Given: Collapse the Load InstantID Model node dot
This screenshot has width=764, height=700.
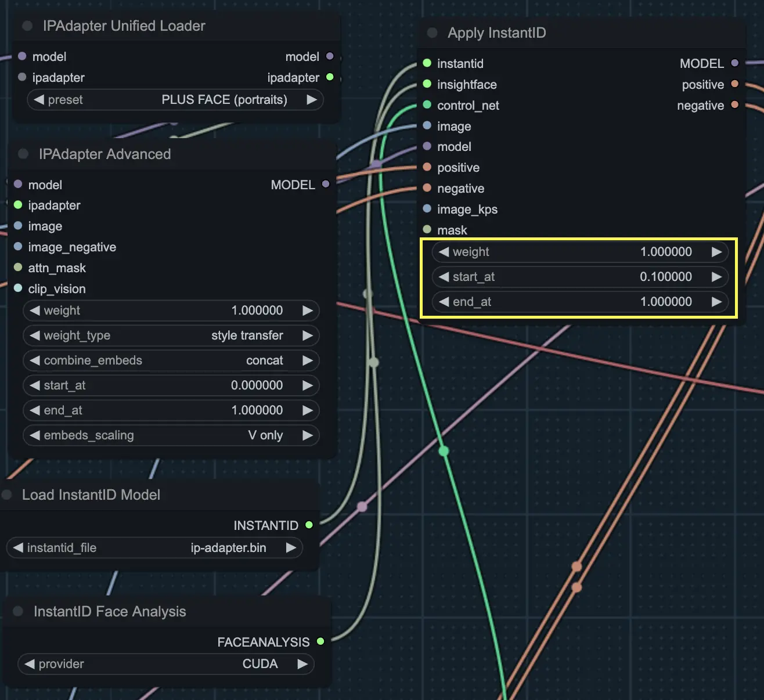Looking at the screenshot, I should point(7,495).
